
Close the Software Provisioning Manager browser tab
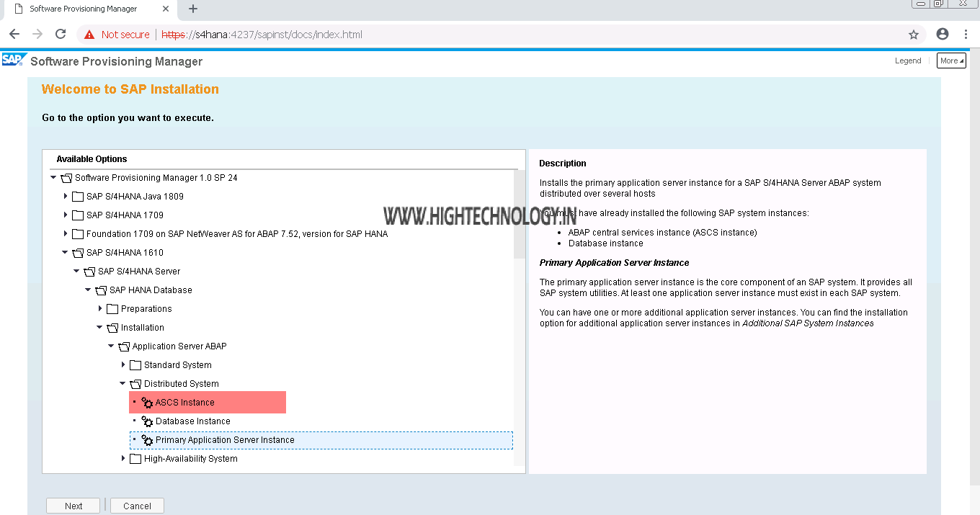tap(166, 9)
